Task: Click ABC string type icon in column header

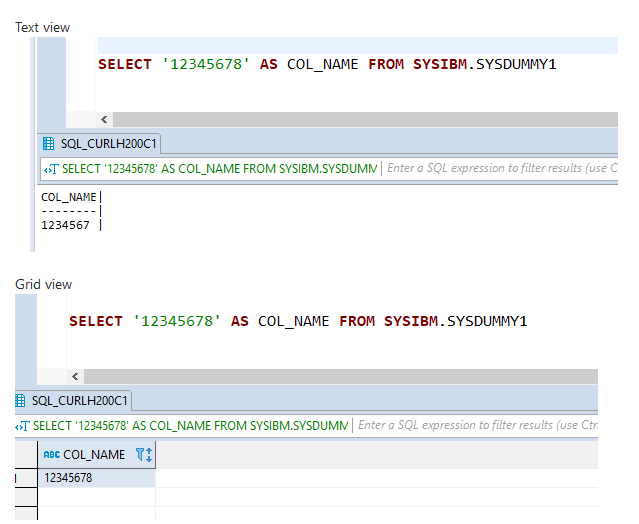Action: [52, 454]
